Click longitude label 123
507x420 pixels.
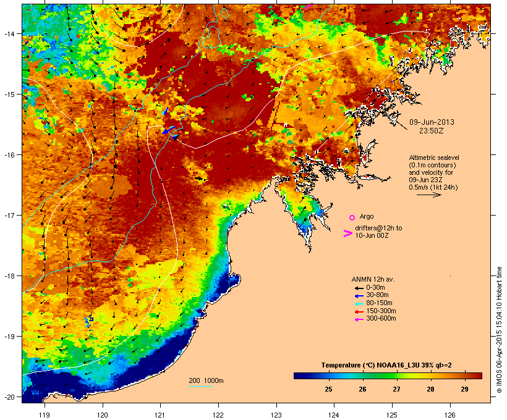coord(276,415)
